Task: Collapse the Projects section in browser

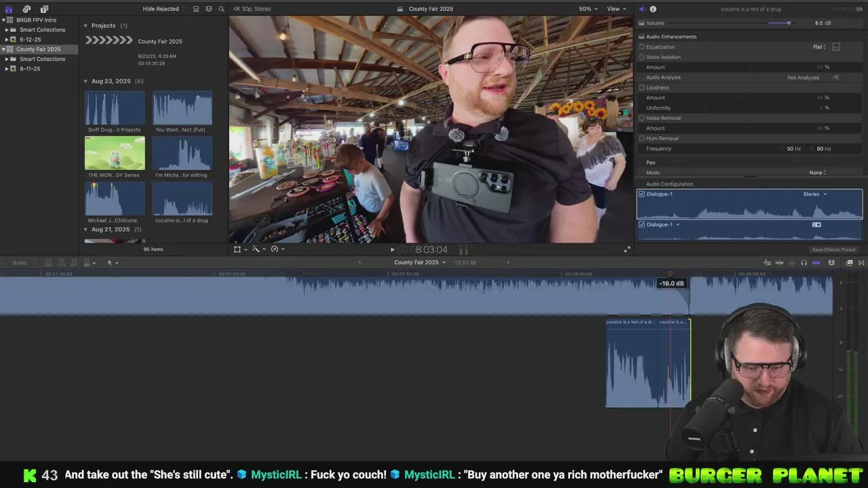Action: coord(85,26)
